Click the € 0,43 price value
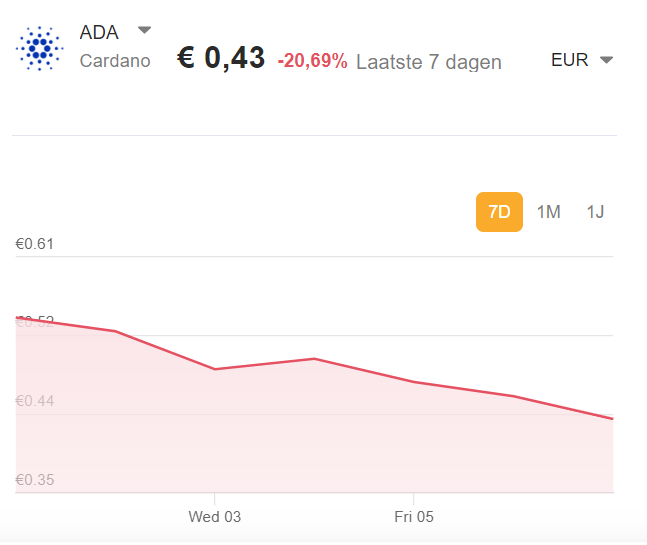 221,58
